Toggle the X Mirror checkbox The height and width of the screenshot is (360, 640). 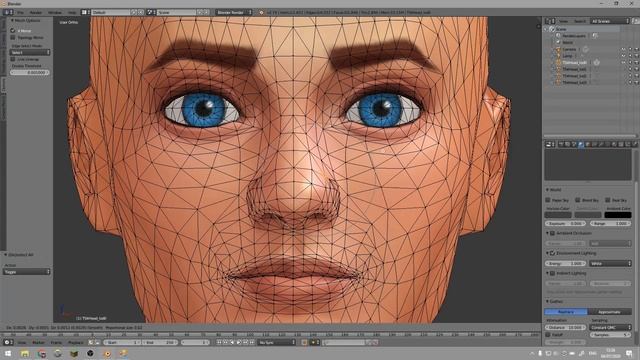[13, 31]
